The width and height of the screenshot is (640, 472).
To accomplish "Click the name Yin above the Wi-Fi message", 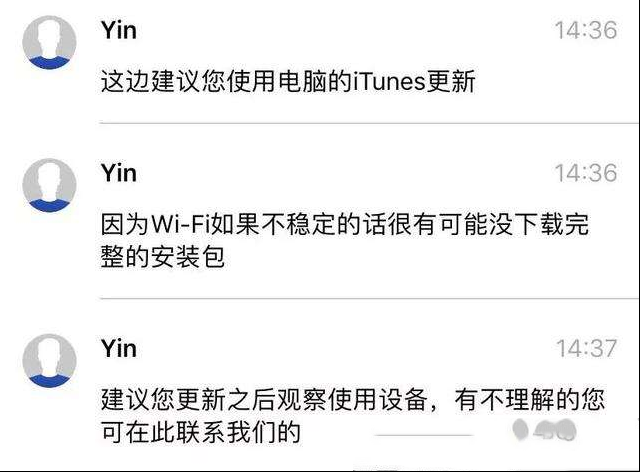I will [119, 173].
